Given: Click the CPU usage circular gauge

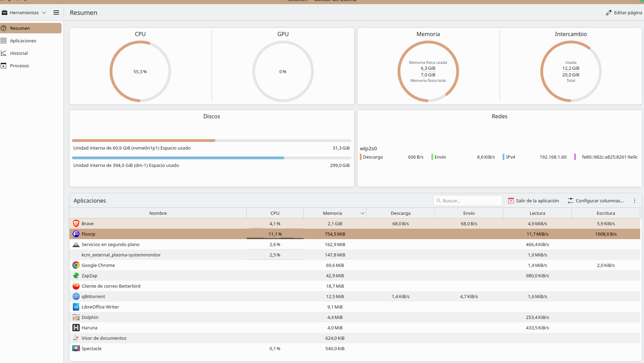Looking at the screenshot, I should [140, 71].
